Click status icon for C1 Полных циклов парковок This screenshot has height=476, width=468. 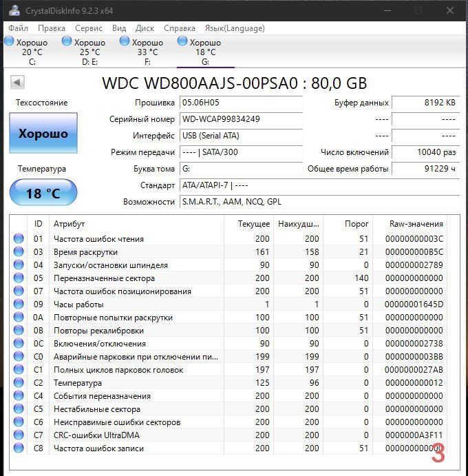(x=19, y=369)
